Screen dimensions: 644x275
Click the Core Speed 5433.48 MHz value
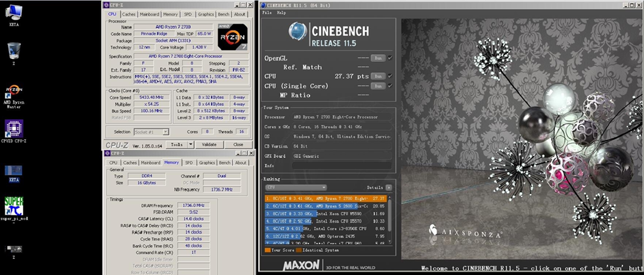[151, 98]
